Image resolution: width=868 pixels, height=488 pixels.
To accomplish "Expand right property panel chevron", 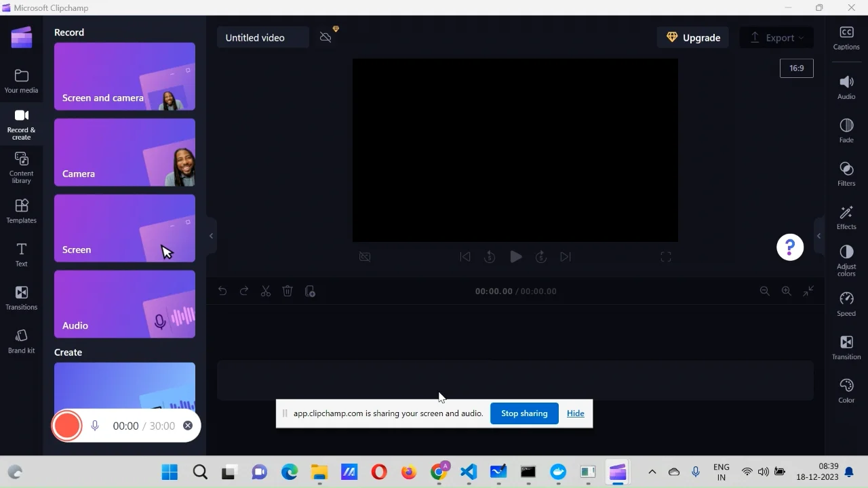I will tap(818, 236).
